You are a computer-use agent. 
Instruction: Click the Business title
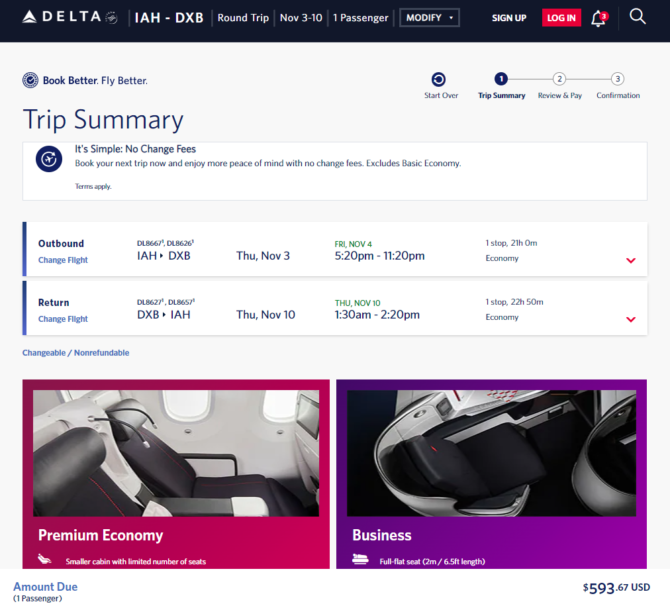[x=382, y=535]
